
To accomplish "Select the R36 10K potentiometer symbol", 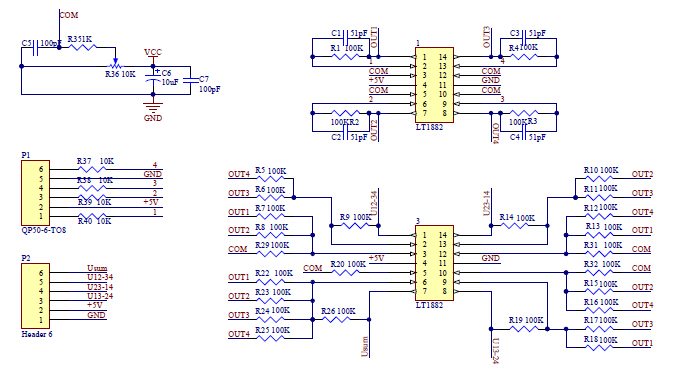I will click(x=115, y=66).
